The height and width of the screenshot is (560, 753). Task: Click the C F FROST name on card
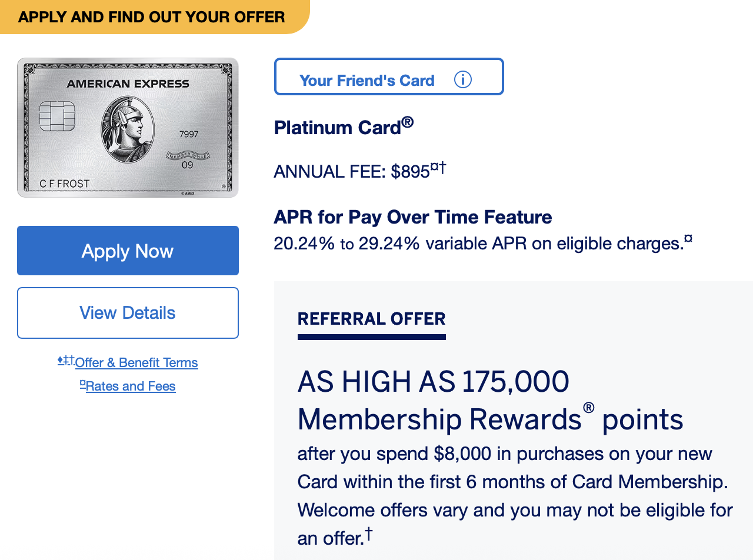[64, 184]
